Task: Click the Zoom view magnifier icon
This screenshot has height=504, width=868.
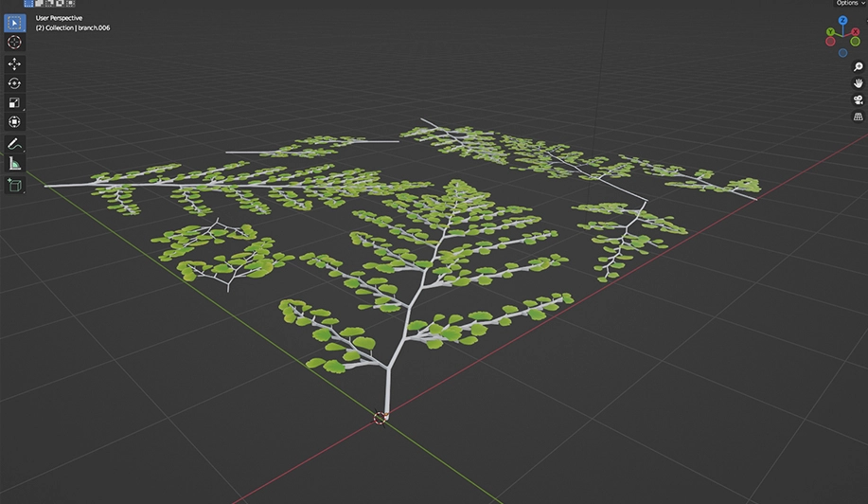Action: (858, 67)
